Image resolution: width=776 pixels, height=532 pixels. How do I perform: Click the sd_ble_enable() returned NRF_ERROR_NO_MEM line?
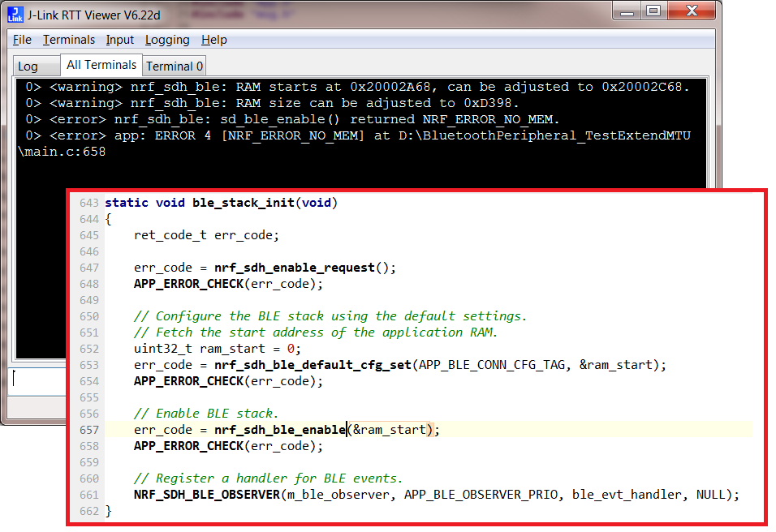pos(292,120)
